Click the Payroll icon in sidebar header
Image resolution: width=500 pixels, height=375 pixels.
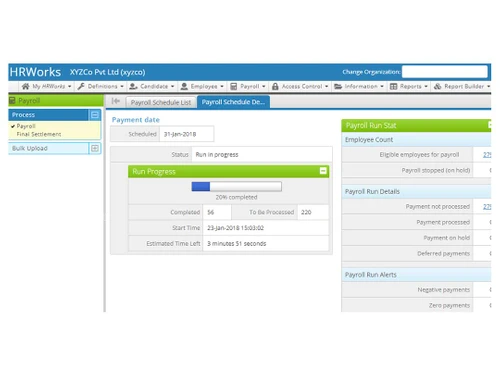(12, 100)
